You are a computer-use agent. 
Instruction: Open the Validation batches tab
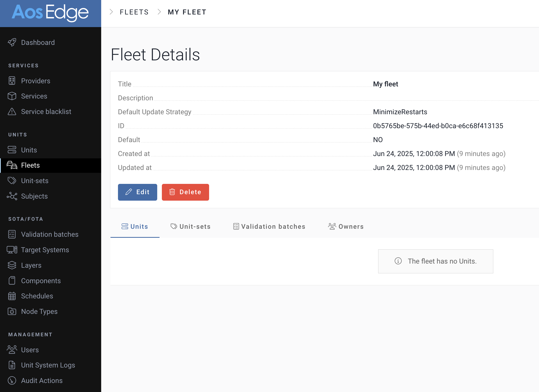coord(269,226)
